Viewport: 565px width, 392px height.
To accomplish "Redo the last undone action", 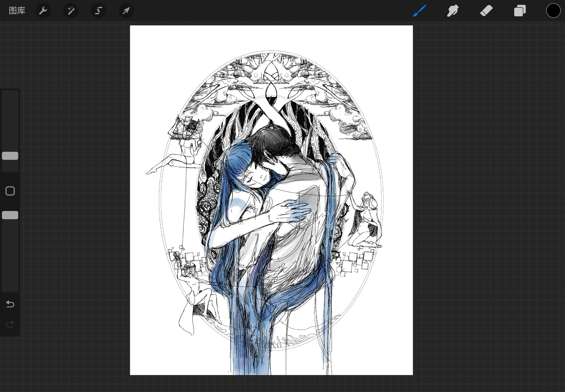I will point(10,324).
